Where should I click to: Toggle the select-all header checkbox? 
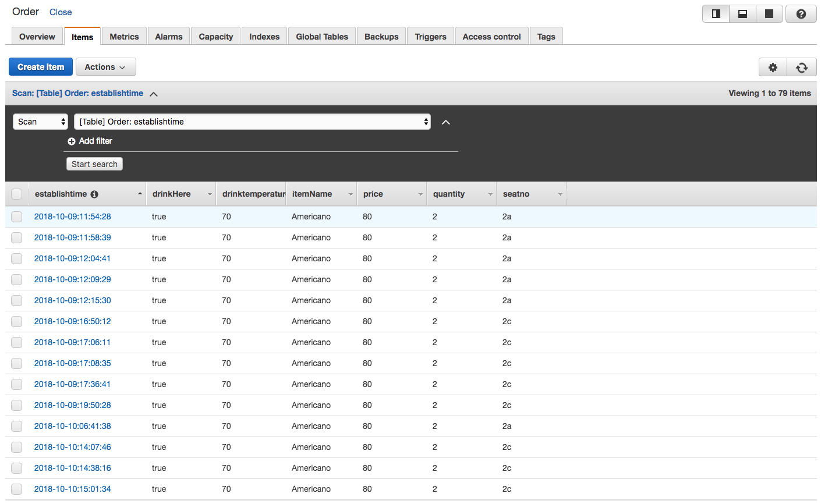17,194
